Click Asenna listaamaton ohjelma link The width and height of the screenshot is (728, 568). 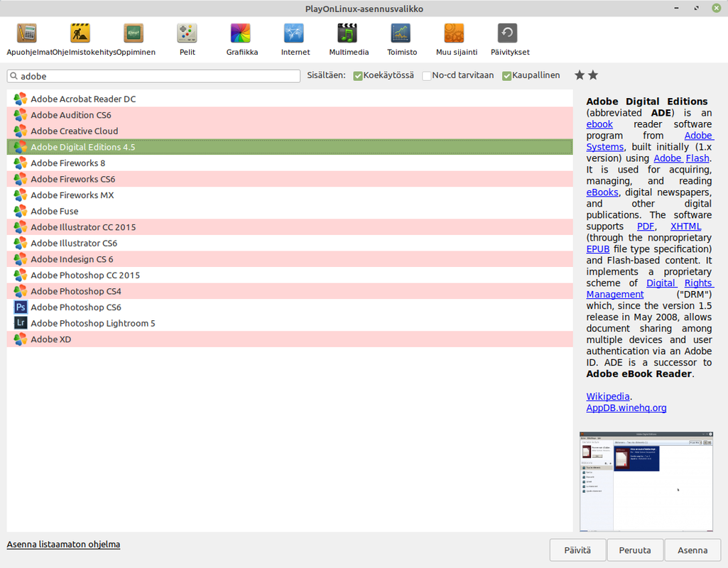point(64,545)
